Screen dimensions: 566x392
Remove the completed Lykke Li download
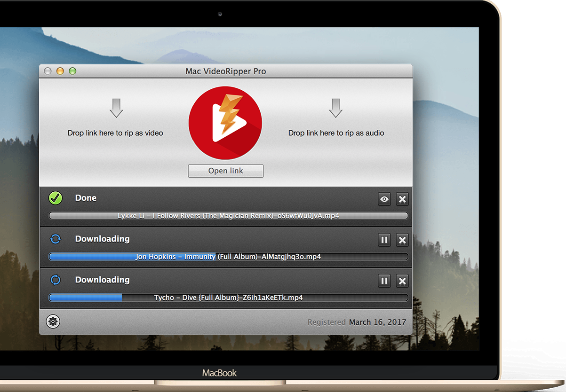pos(402,199)
